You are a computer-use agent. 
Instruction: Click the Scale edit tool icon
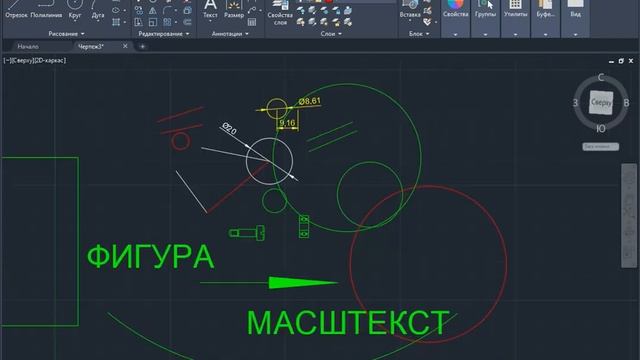tap(152, 22)
